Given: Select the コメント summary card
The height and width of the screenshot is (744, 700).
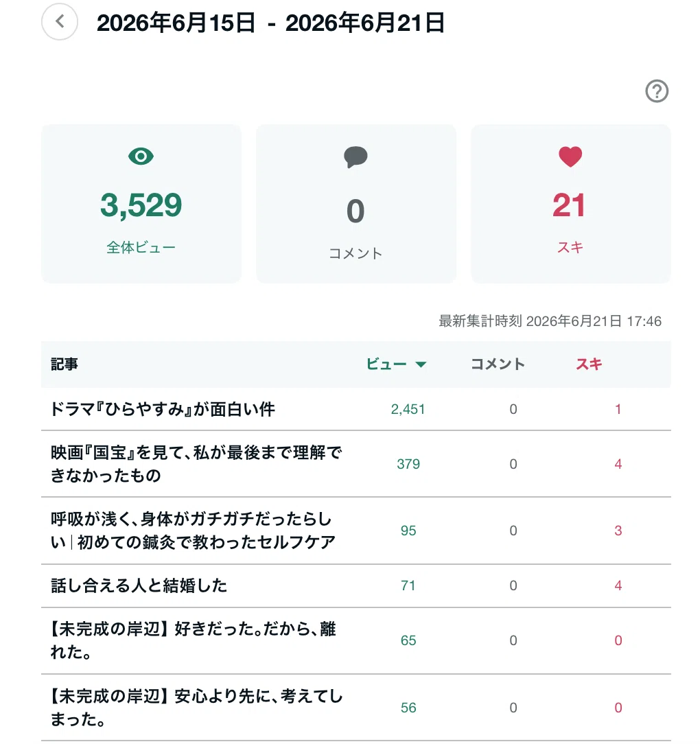Looking at the screenshot, I should 356,204.
